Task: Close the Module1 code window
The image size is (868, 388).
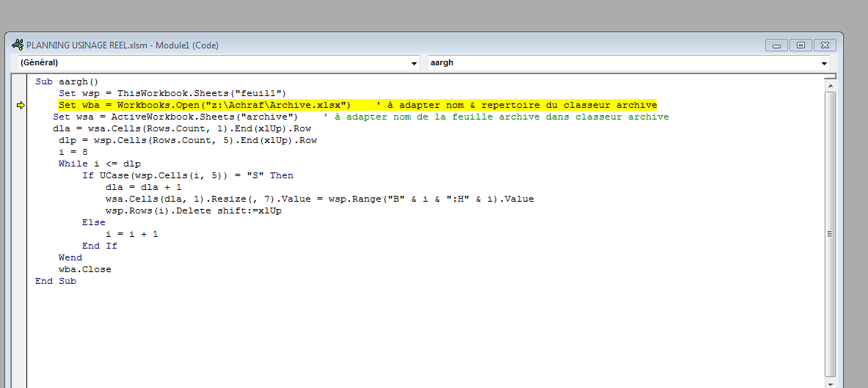Action: (824, 45)
